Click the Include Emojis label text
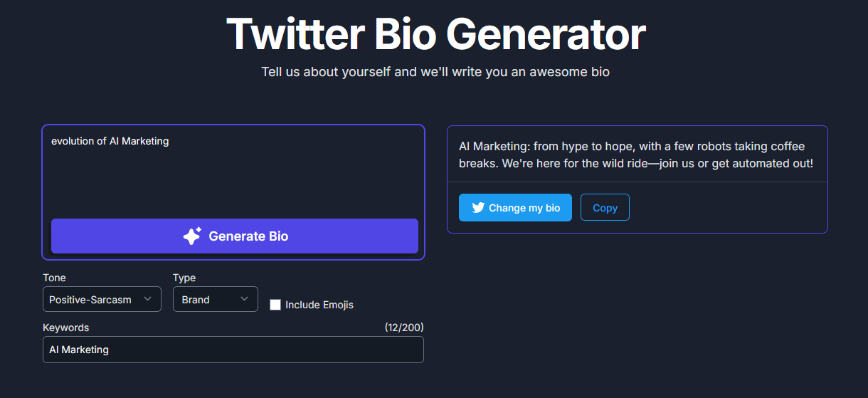The height and width of the screenshot is (398, 868). pyautogui.click(x=319, y=305)
